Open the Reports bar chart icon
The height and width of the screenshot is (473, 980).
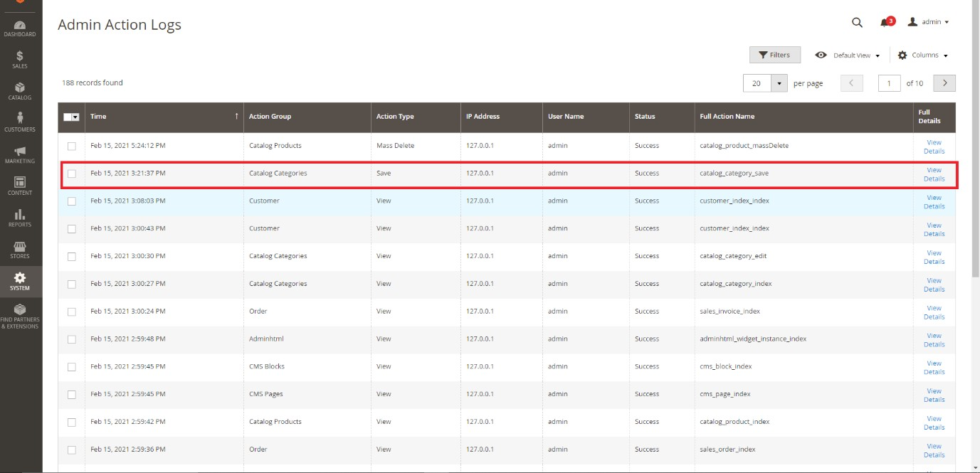coord(20,218)
